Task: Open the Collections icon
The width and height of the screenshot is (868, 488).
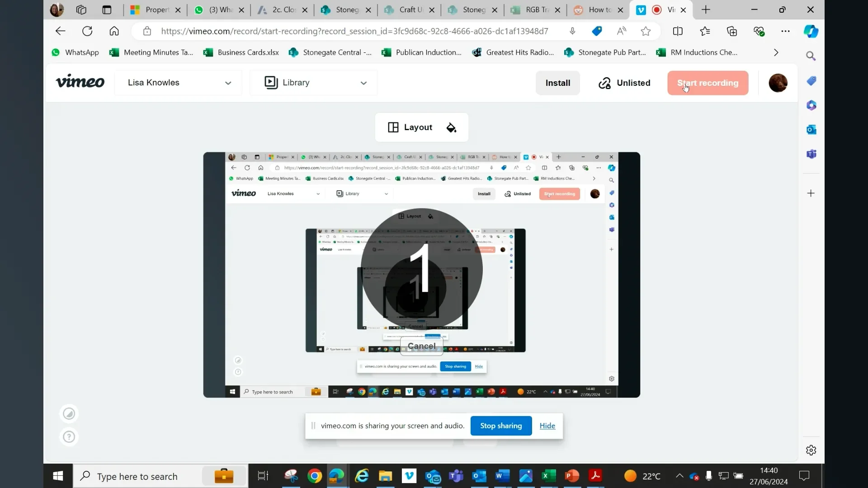Action: click(x=732, y=31)
